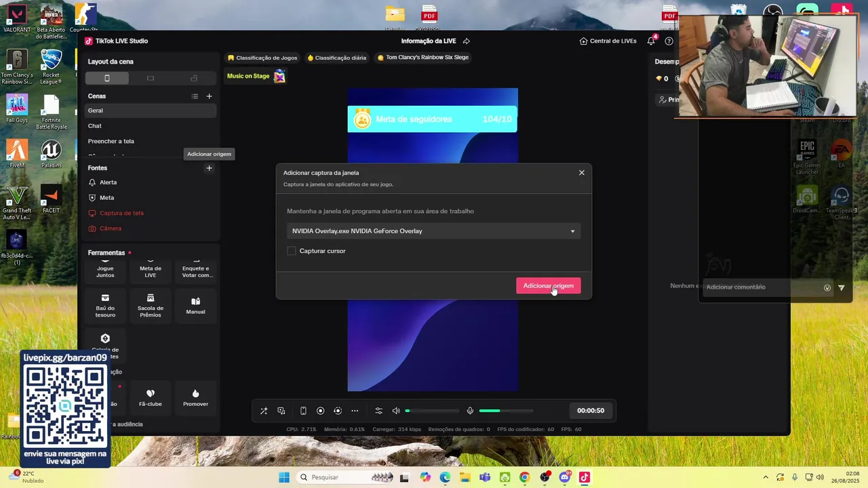Click the replay capture icon in bottom toolbar
Screen dimensions: 868x488
[x=338, y=411]
